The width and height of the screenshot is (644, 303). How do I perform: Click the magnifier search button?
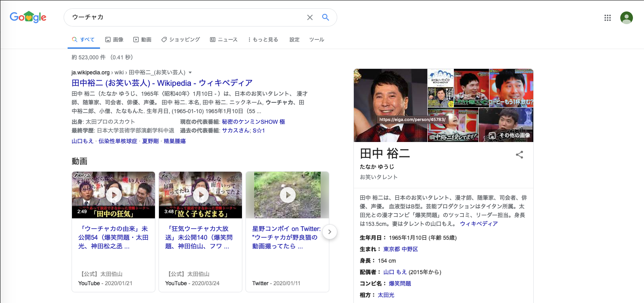[x=325, y=17]
